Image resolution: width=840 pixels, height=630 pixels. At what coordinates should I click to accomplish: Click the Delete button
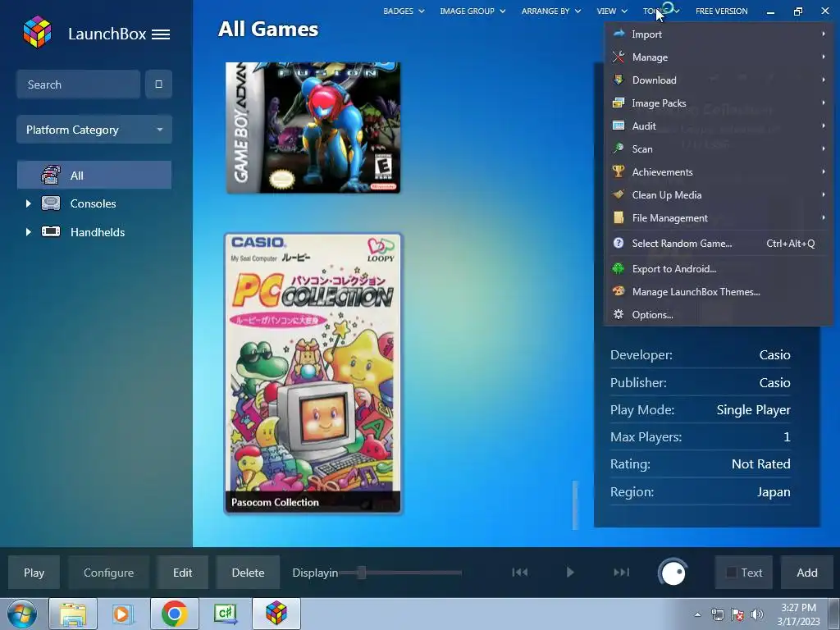coord(248,572)
